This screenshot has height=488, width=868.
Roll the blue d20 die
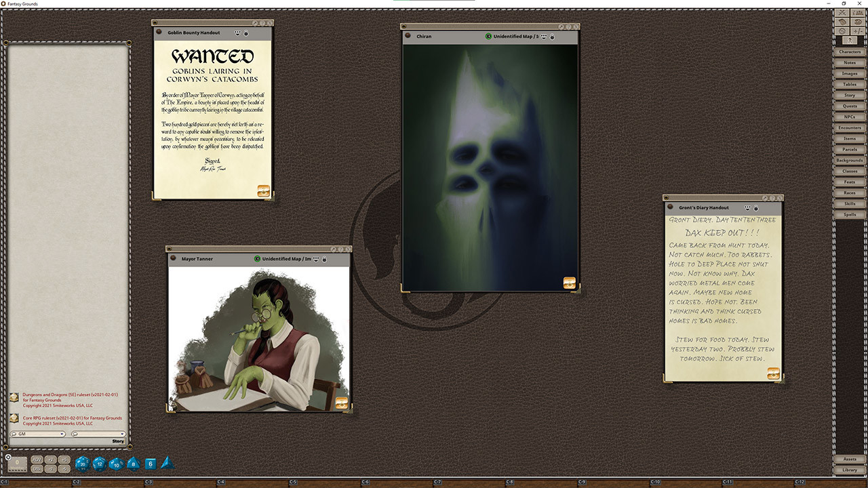tap(81, 464)
